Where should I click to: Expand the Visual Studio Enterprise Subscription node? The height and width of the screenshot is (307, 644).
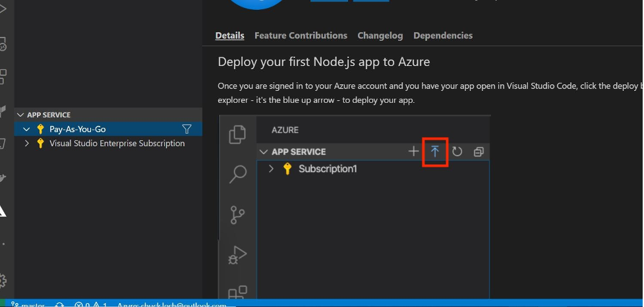click(27, 143)
